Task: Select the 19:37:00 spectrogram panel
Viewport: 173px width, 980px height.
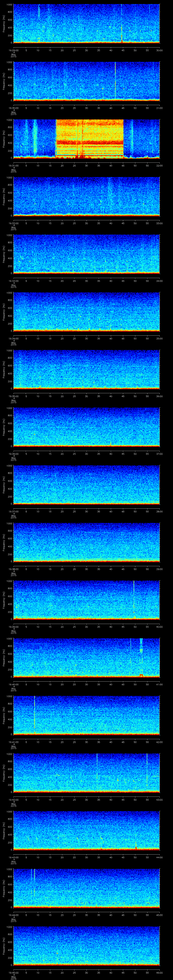Action: tap(86, 484)
